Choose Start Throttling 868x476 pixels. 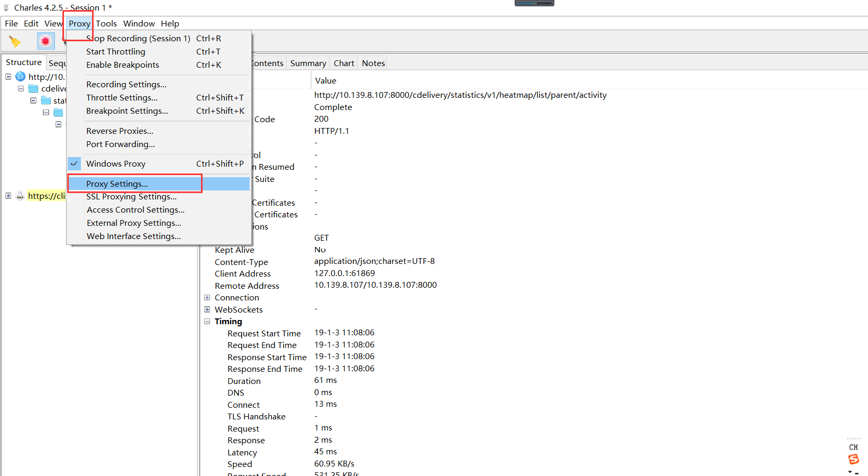tap(159, 51)
